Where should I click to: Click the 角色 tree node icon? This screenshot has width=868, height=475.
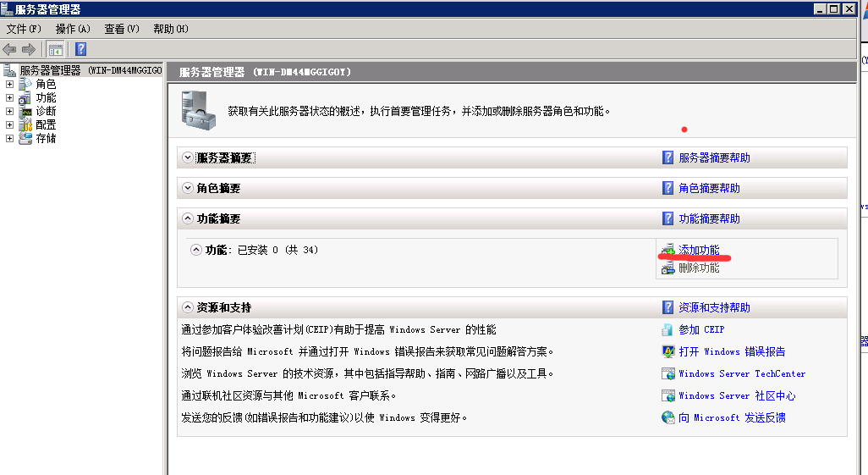pos(25,85)
